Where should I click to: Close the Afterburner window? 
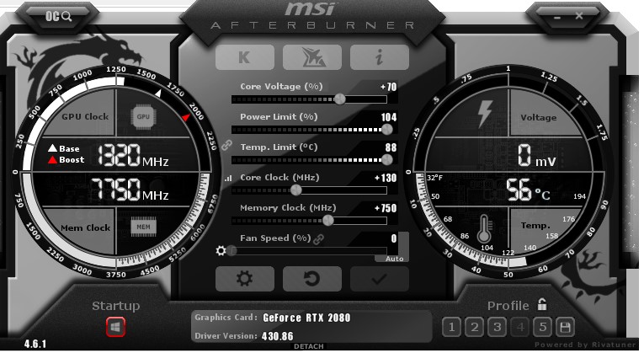tap(579, 16)
